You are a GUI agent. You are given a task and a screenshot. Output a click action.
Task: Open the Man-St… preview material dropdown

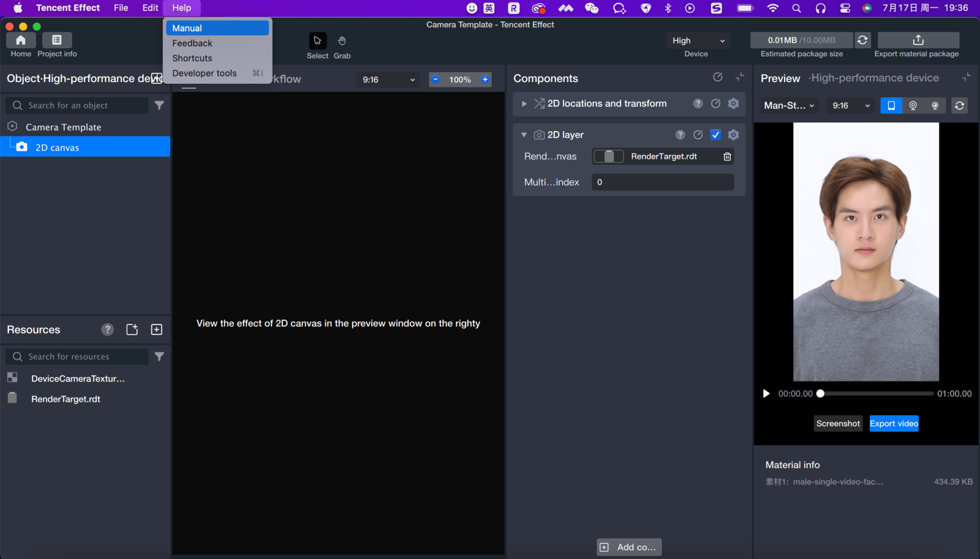[790, 105]
